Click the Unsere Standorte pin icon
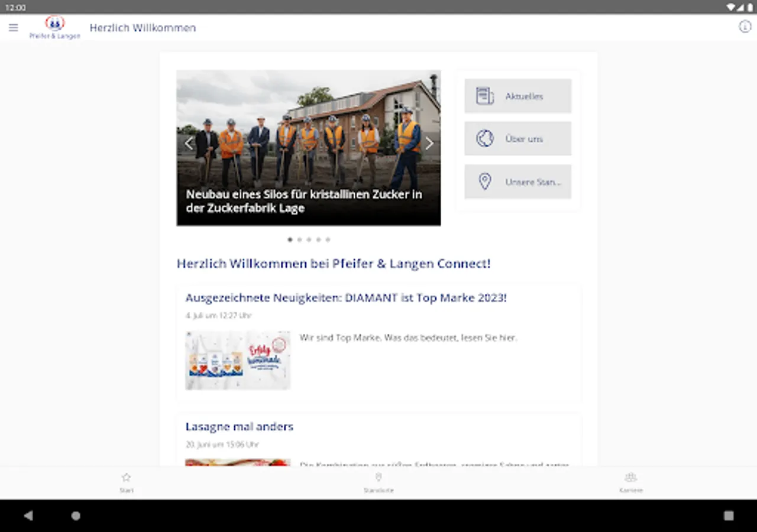 point(485,181)
